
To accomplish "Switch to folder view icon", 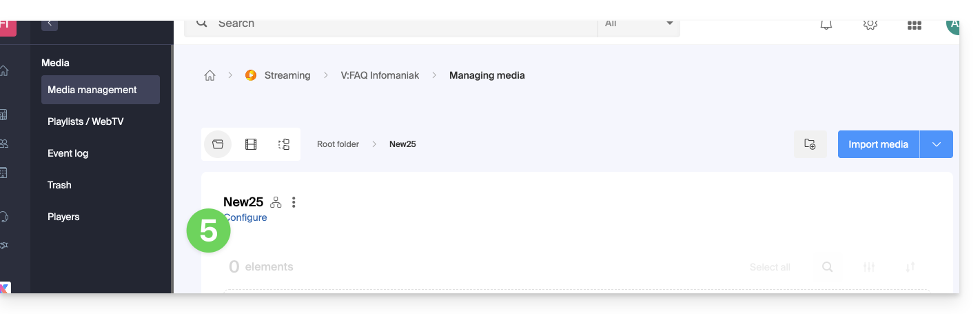I will pos(218,144).
